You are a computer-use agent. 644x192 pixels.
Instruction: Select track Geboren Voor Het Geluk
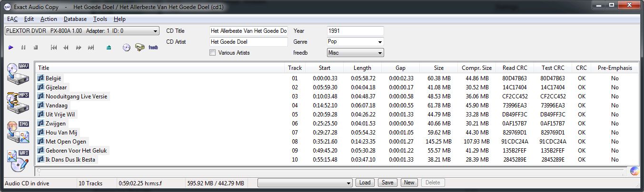[76, 151]
